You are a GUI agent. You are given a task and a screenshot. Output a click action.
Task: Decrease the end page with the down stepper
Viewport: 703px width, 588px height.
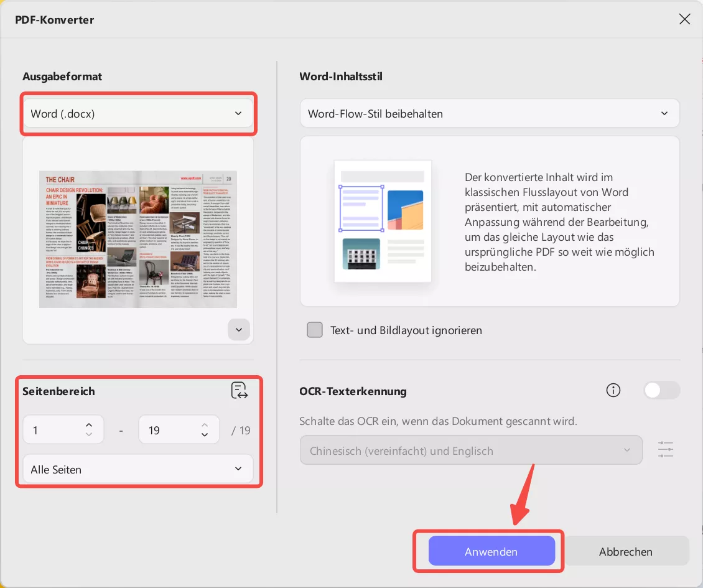tap(204, 434)
